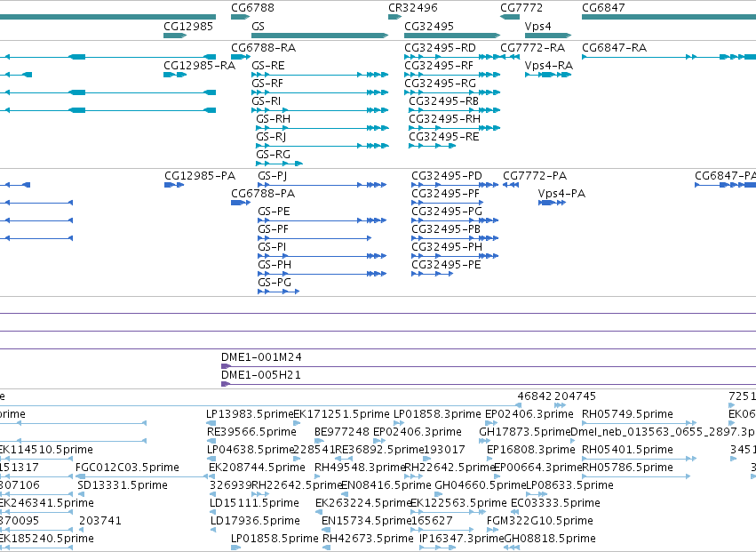This screenshot has width=756, height=552.
Task: Click EST GH08818.5prime
Action: [x=512, y=548]
